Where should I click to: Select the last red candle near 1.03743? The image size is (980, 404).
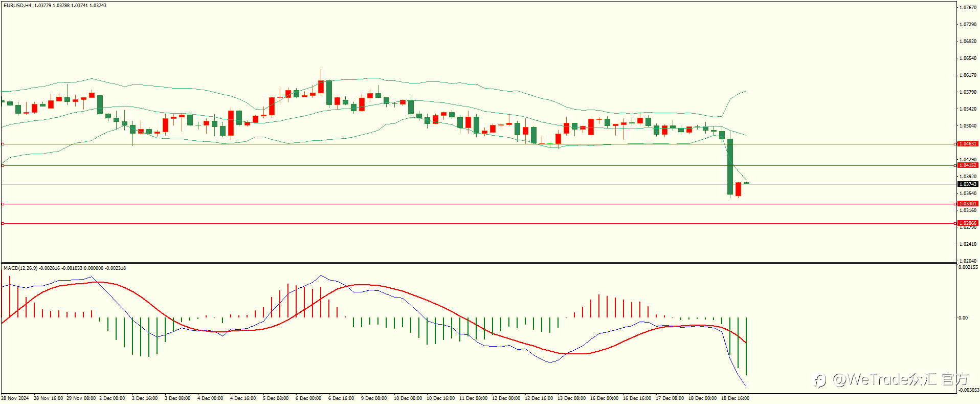[738, 189]
